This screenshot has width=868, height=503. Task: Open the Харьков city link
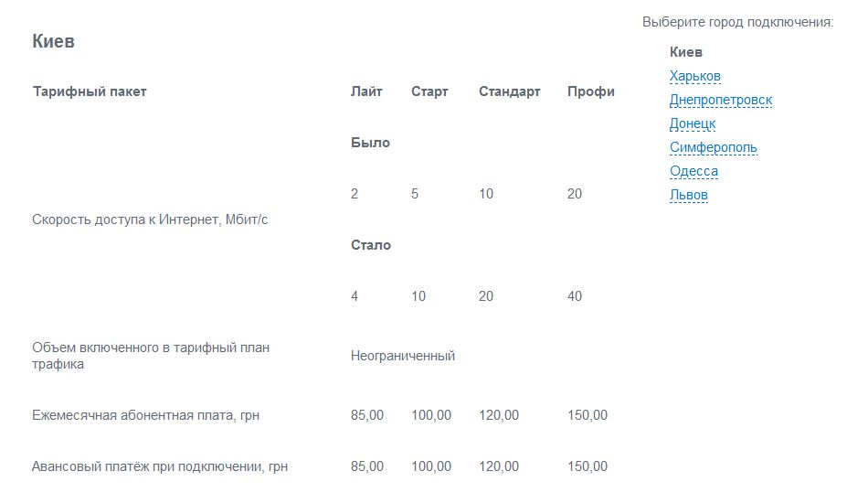point(694,76)
